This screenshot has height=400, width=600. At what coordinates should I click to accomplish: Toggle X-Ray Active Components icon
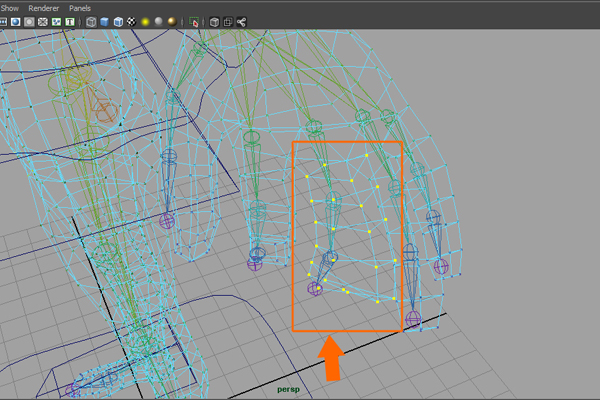(x=228, y=22)
